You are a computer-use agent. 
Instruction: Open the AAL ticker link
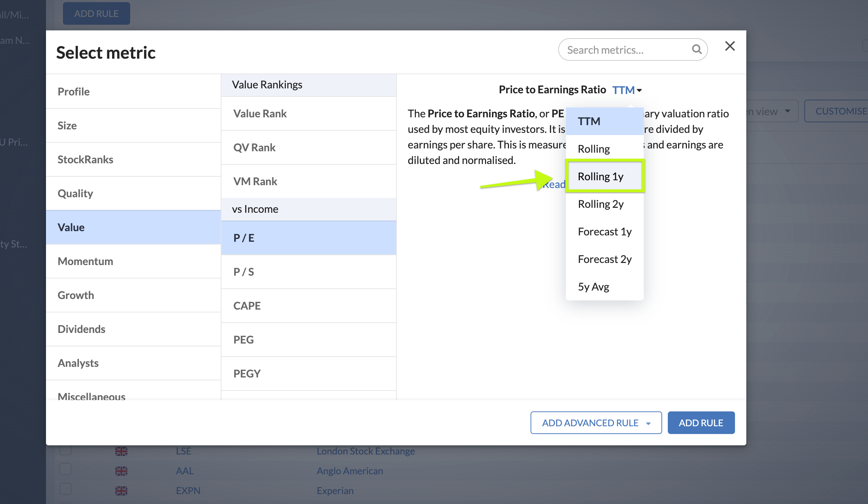185,471
